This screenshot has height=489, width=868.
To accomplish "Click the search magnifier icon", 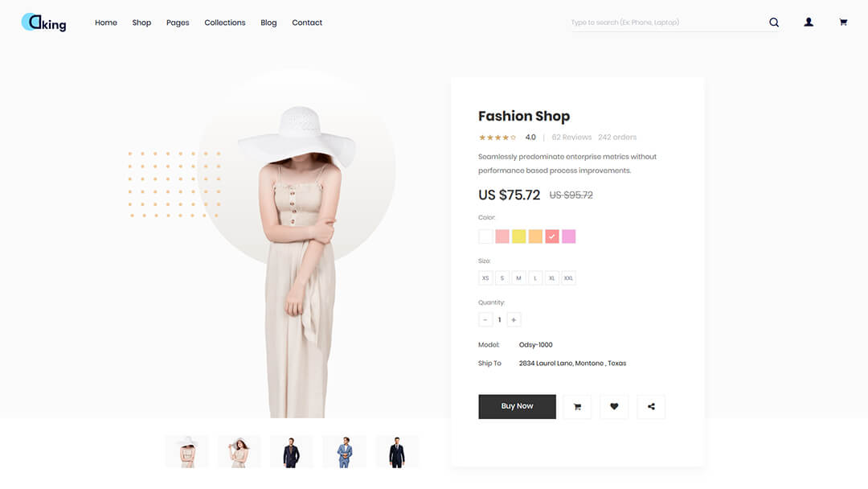I will tap(774, 23).
